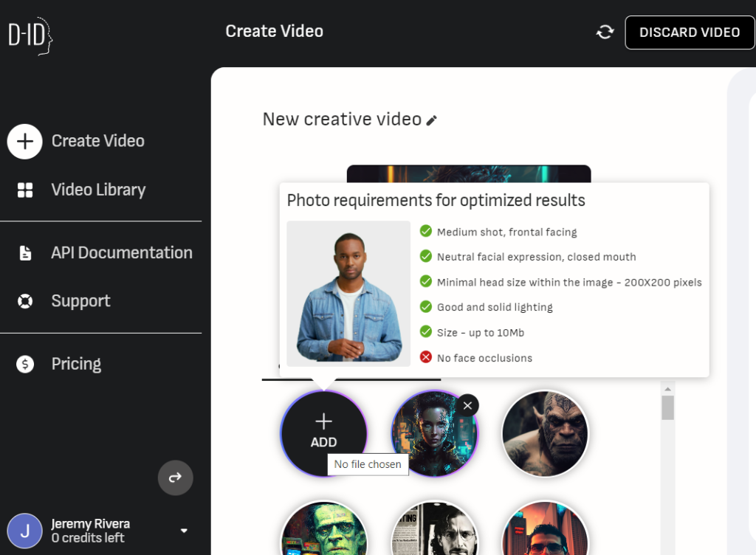Click the sample photo of man in denim shirt

click(348, 294)
